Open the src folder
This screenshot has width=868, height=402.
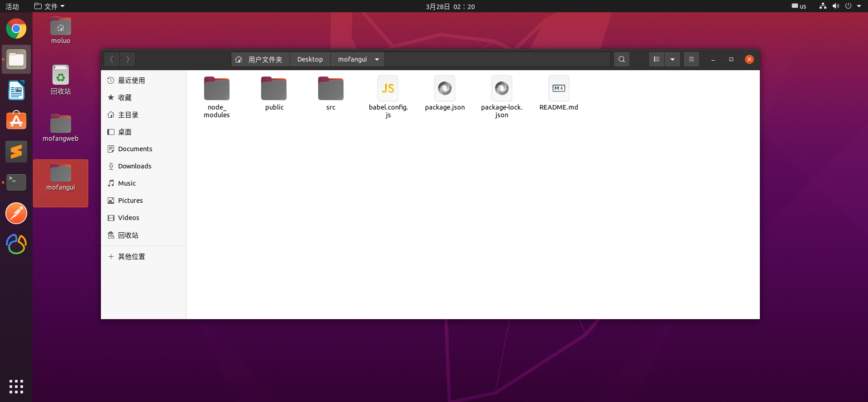pos(331,93)
